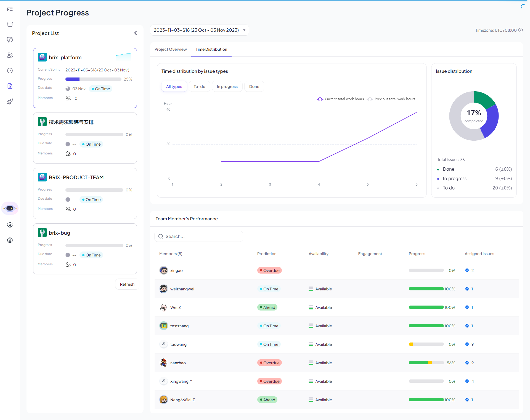This screenshot has height=420, width=530.
Task: Click Xingwang.Y's placeholder avatar
Action: (164, 381)
